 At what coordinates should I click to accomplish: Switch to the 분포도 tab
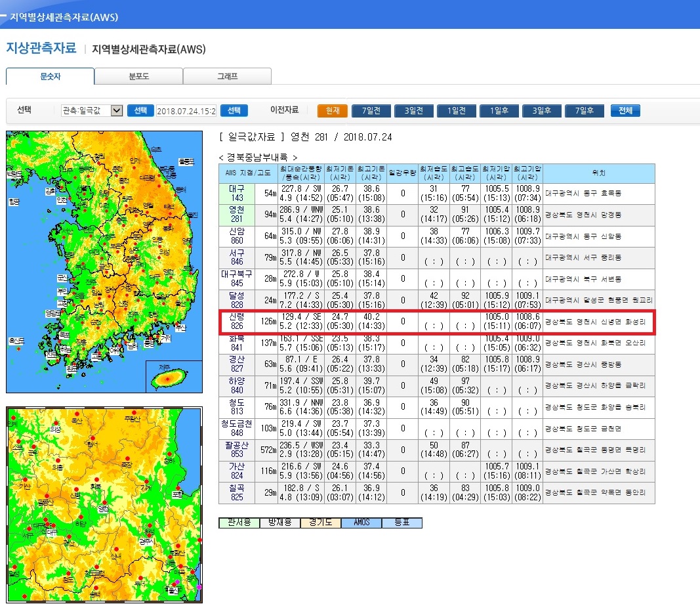(138, 76)
